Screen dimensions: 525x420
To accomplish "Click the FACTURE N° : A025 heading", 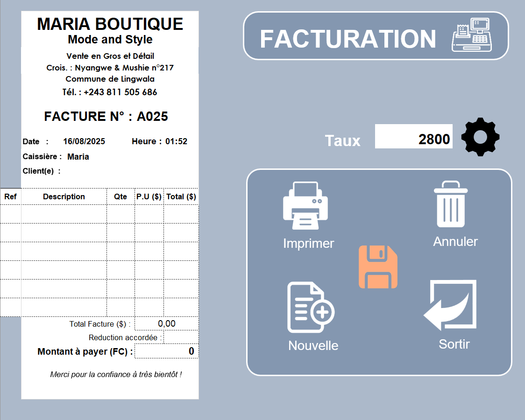I will (x=106, y=116).
